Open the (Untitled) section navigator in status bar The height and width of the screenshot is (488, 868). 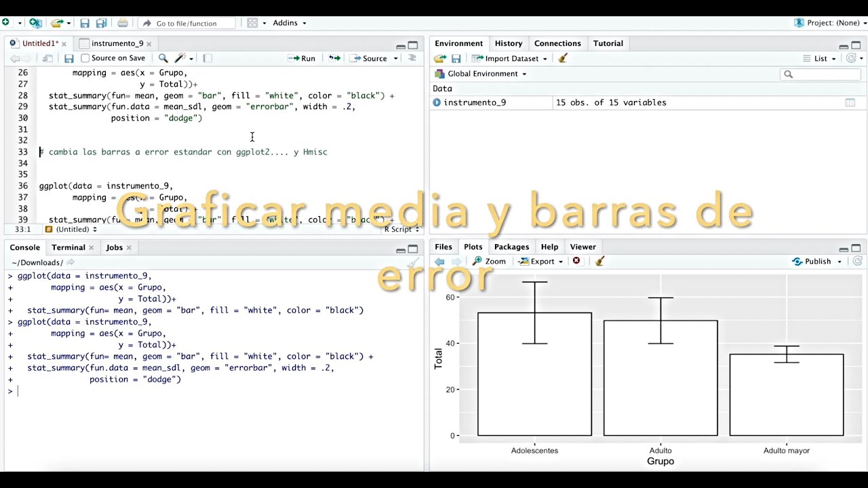(x=71, y=229)
